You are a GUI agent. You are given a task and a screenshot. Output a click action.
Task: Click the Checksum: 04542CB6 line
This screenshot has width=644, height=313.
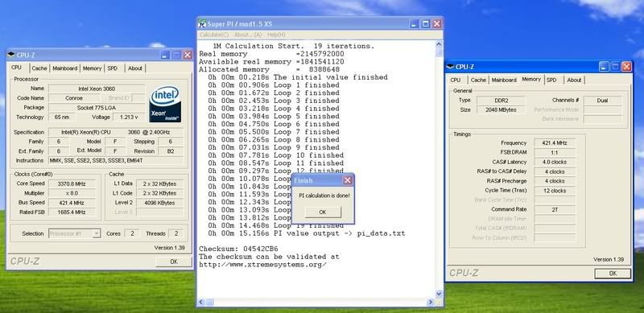coord(238,249)
